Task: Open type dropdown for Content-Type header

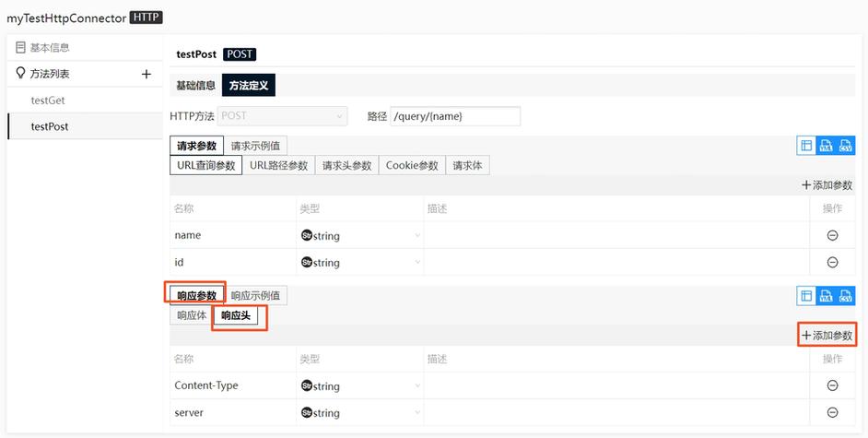Action: [359, 385]
